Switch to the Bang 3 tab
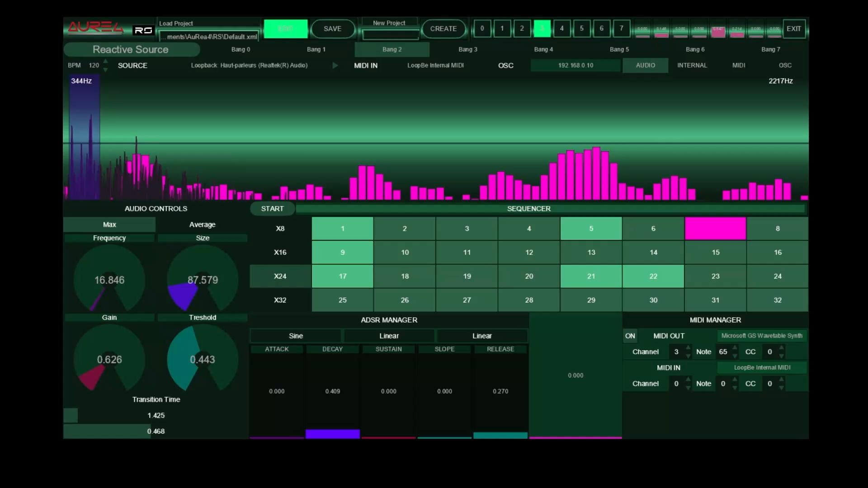The height and width of the screenshot is (488, 868). pyautogui.click(x=467, y=49)
